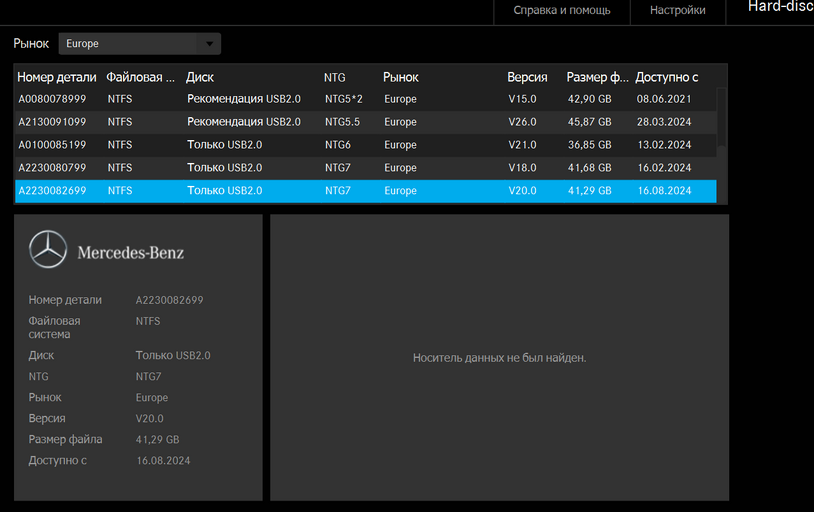814x512 pixels.
Task: Click 45,87 GB file size cell
Action: click(590, 122)
